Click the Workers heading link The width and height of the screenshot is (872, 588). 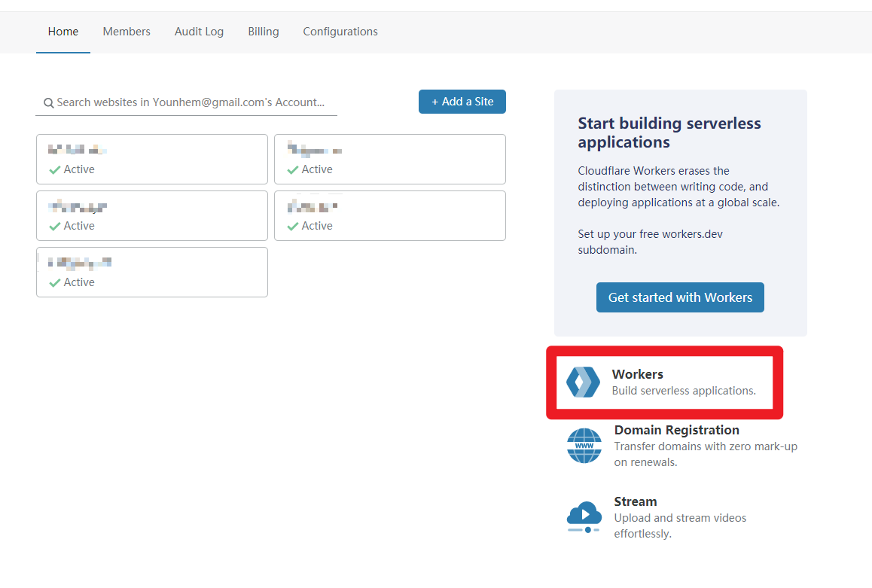coord(637,374)
